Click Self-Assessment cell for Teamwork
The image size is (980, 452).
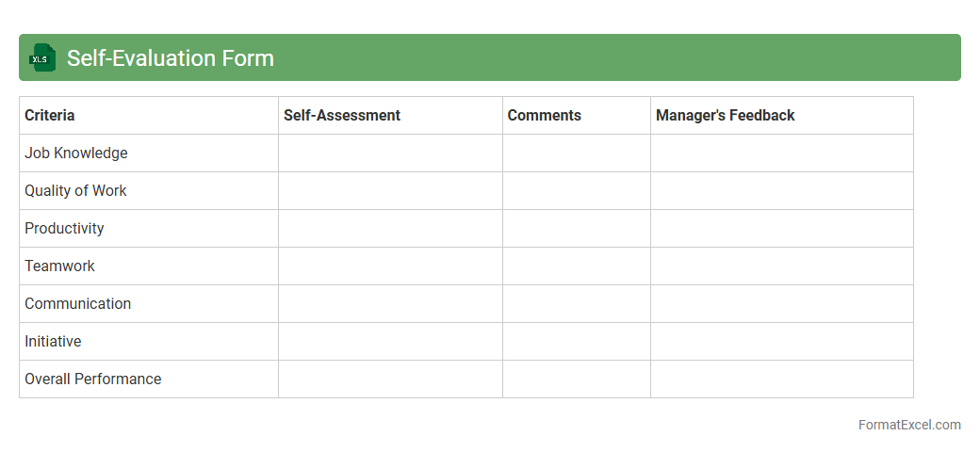390,266
